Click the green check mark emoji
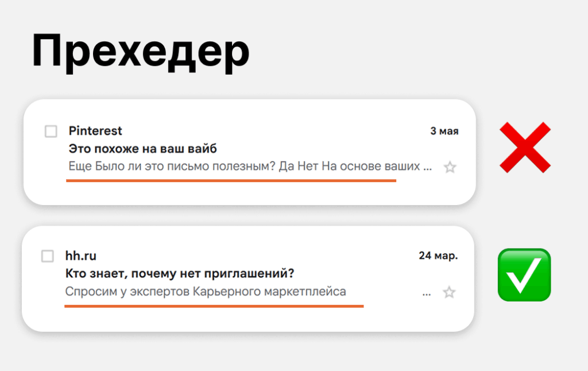Viewport: 588px width, 371px height. tap(524, 275)
